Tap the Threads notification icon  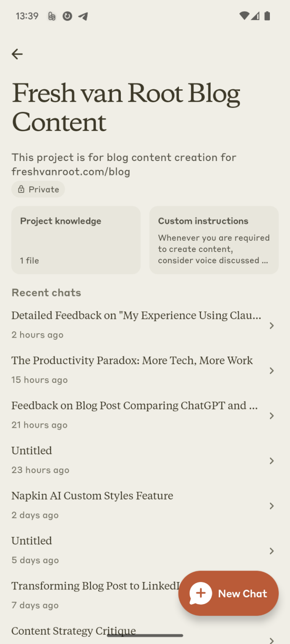[52, 16]
